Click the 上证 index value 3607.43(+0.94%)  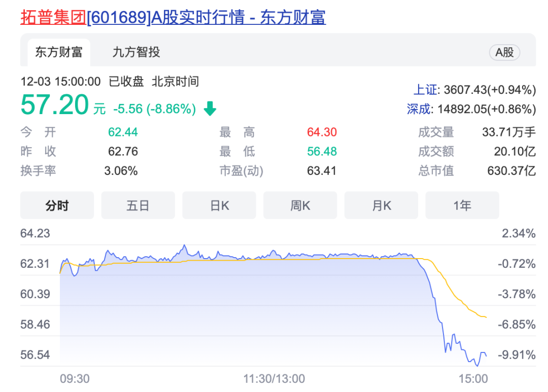(x=490, y=90)
